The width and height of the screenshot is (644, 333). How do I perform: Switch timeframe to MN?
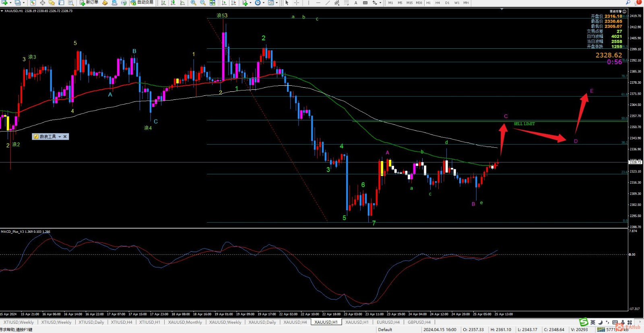tap(466, 3)
